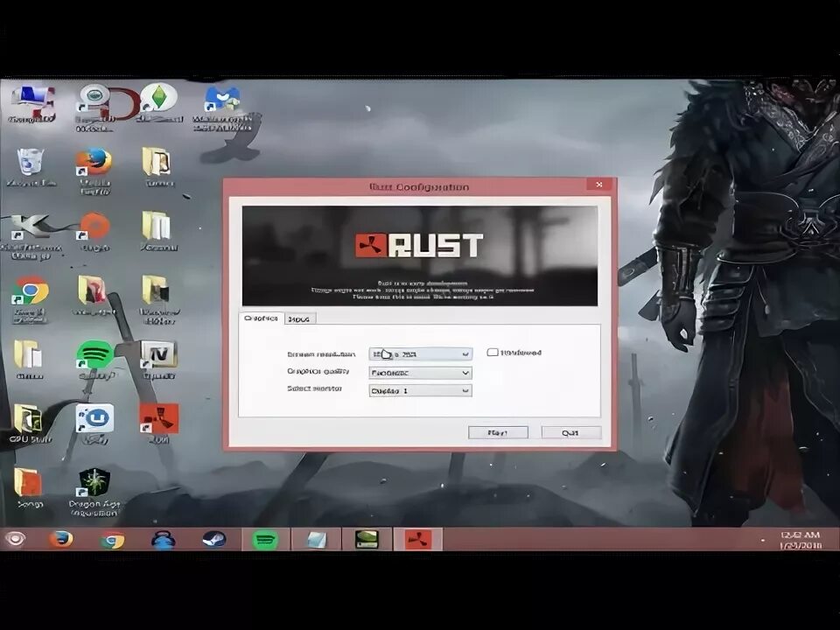Image resolution: width=840 pixels, height=630 pixels.
Task: Open the Windows Start button
Action: point(15,540)
